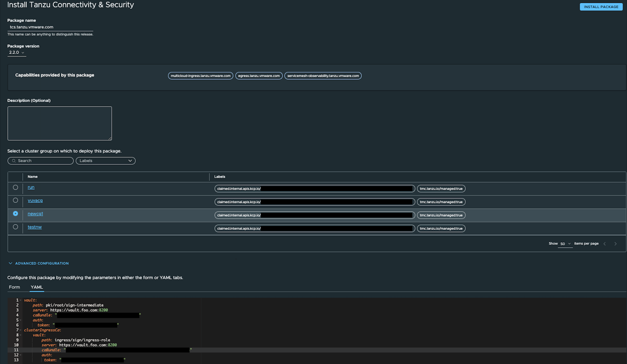
Task: Click the magnifier icon in Search box
Action: pos(14,161)
